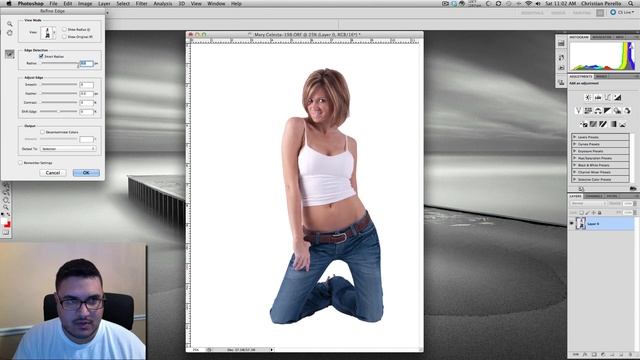The height and width of the screenshot is (360, 640).
Task: Add a Channel Mixer adjustment
Action: click(x=627, y=111)
